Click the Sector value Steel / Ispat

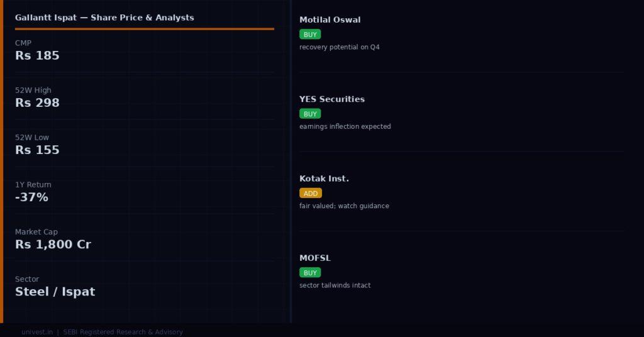[x=55, y=292]
